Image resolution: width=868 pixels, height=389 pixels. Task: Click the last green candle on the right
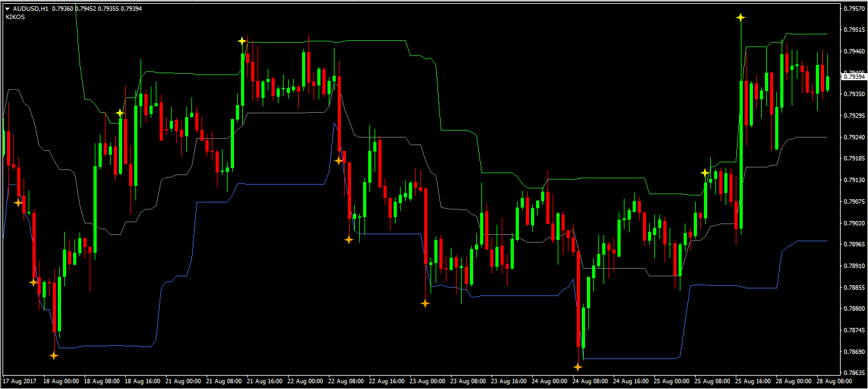[x=827, y=83]
